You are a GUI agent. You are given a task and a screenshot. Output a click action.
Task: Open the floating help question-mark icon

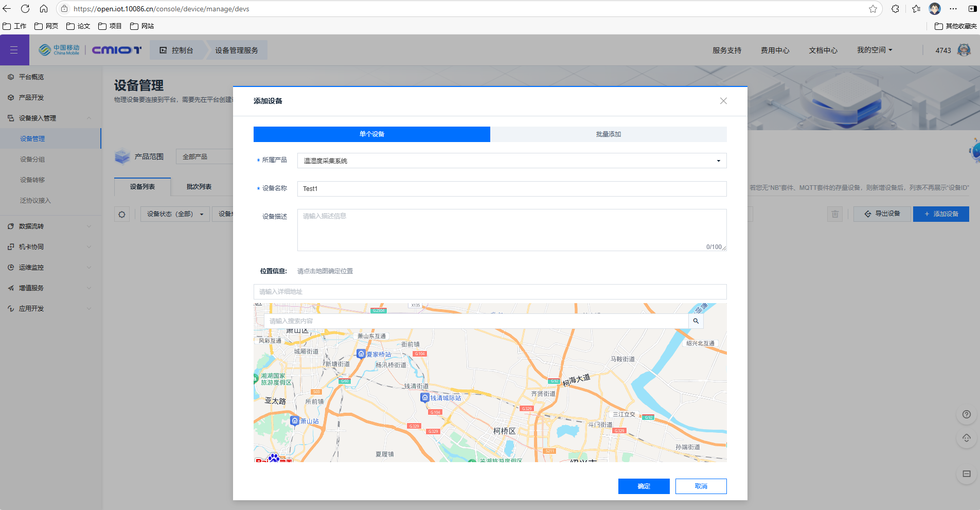click(x=966, y=414)
